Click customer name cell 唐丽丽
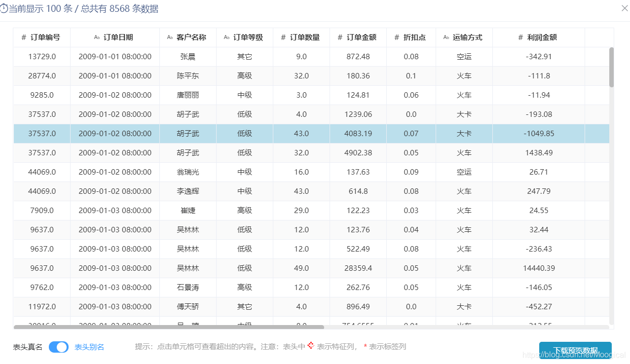 click(x=188, y=95)
